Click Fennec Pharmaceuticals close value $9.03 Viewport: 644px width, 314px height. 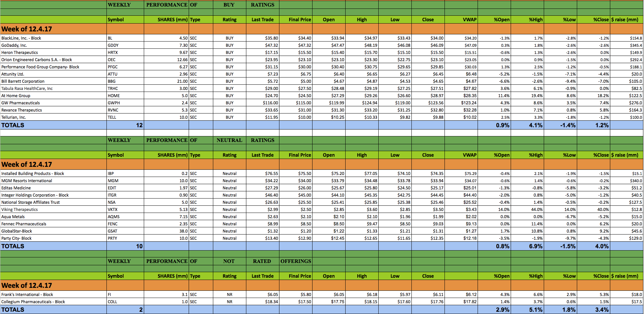click(428, 224)
